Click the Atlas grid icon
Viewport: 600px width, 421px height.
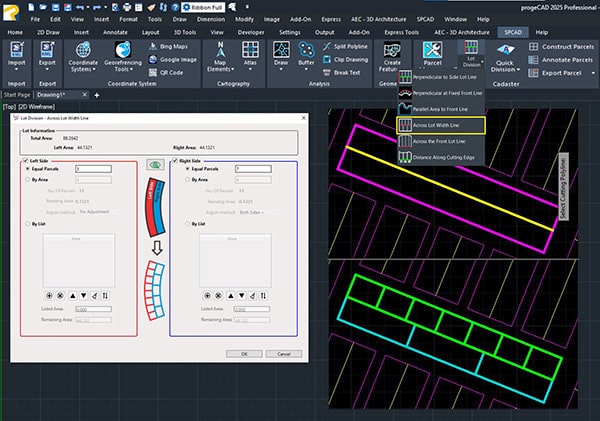pyautogui.click(x=250, y=50)
